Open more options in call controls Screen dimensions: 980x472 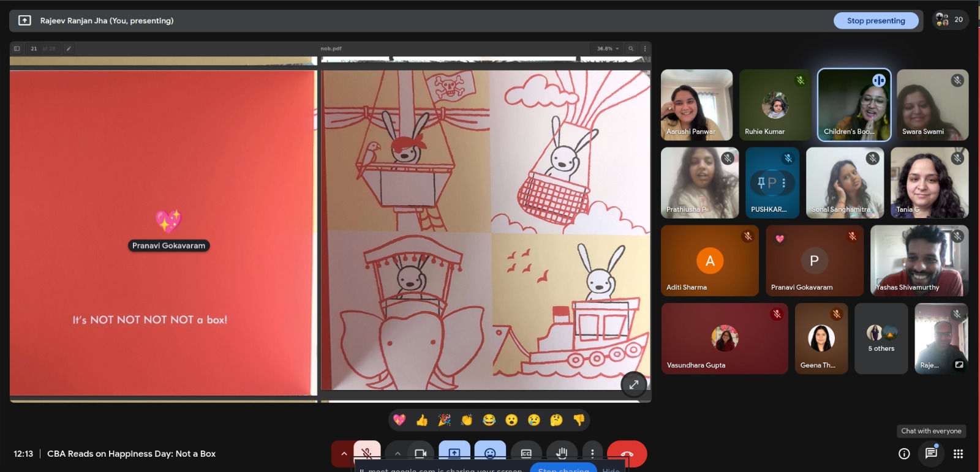[592, 454]
